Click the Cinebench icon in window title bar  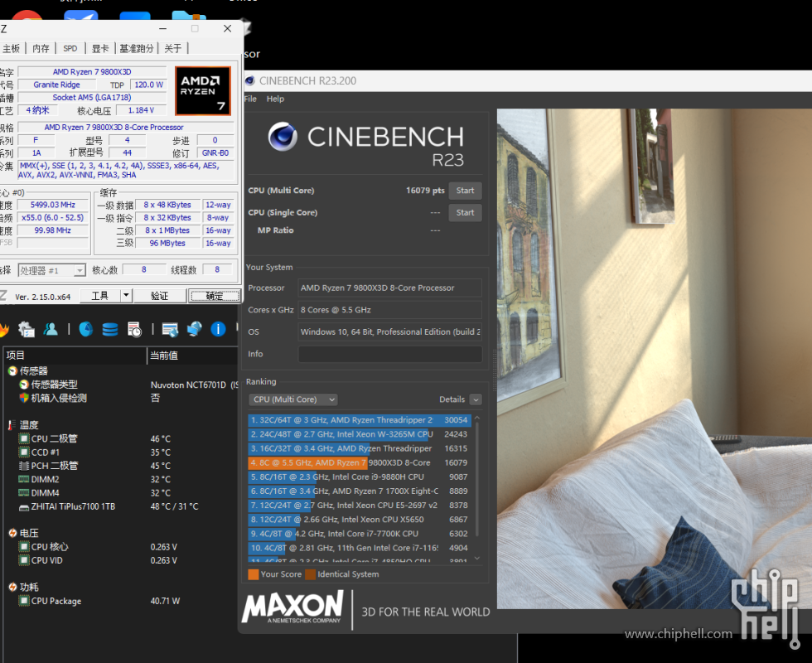click(x=250, y=81)
